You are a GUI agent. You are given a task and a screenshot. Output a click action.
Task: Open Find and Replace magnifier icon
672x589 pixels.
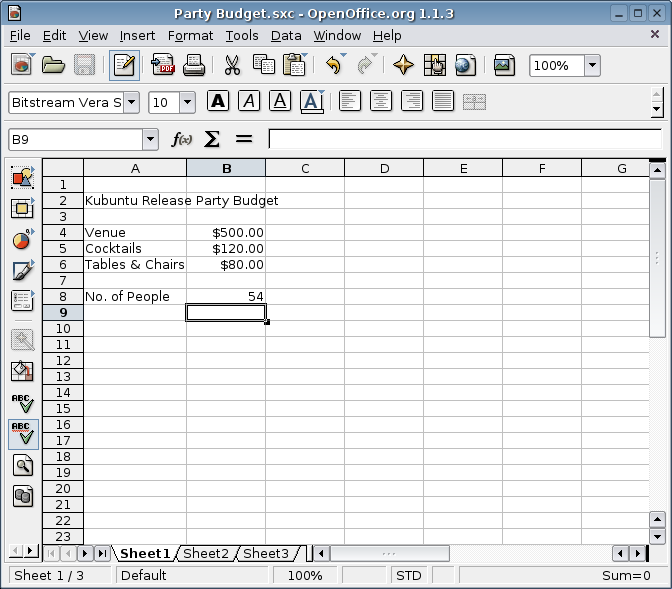point(22,466)
